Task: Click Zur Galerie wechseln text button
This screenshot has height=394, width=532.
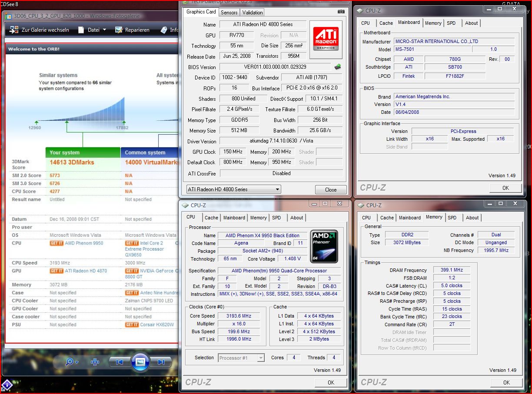Action: 45,30
